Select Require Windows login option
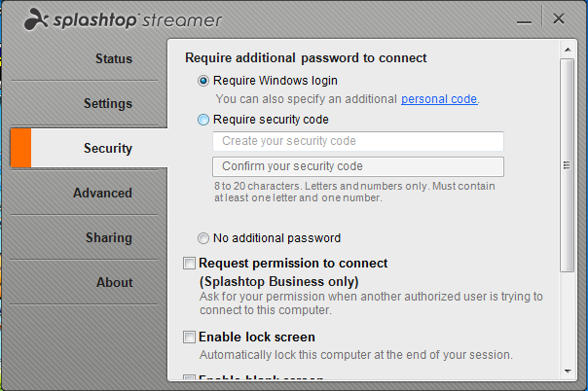 point(203,81)
